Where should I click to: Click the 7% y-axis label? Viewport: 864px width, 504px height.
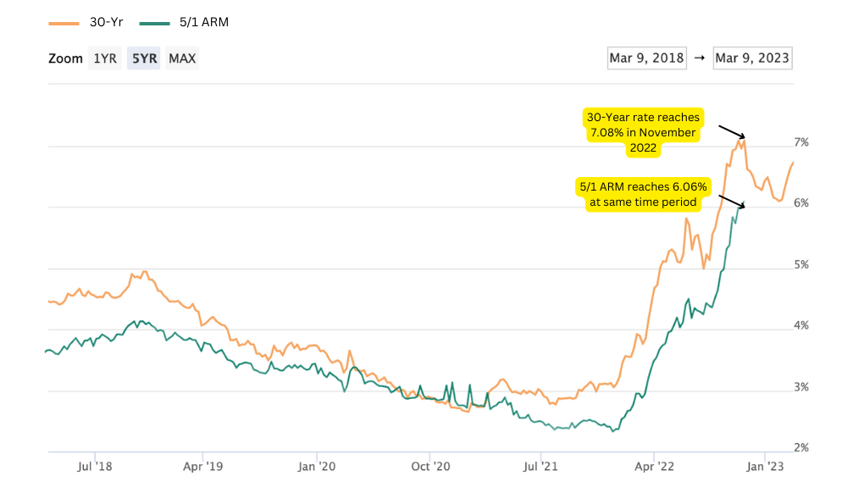[x=800, y=142]
